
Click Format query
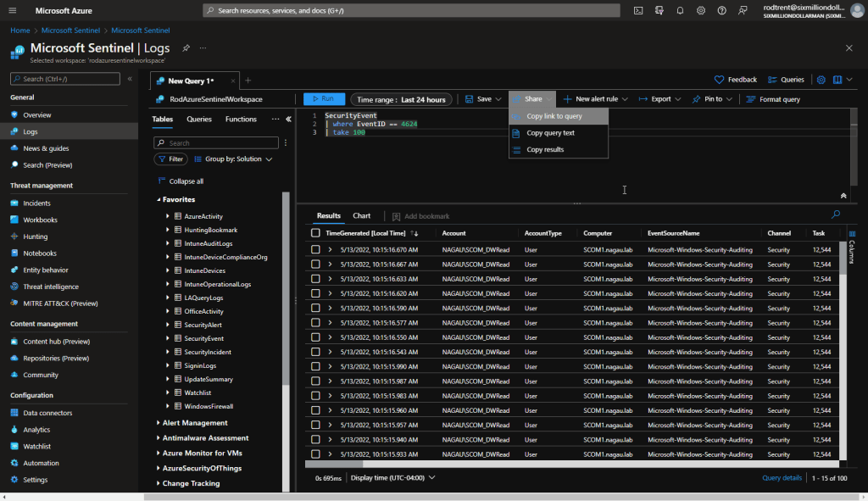(773, 99)
